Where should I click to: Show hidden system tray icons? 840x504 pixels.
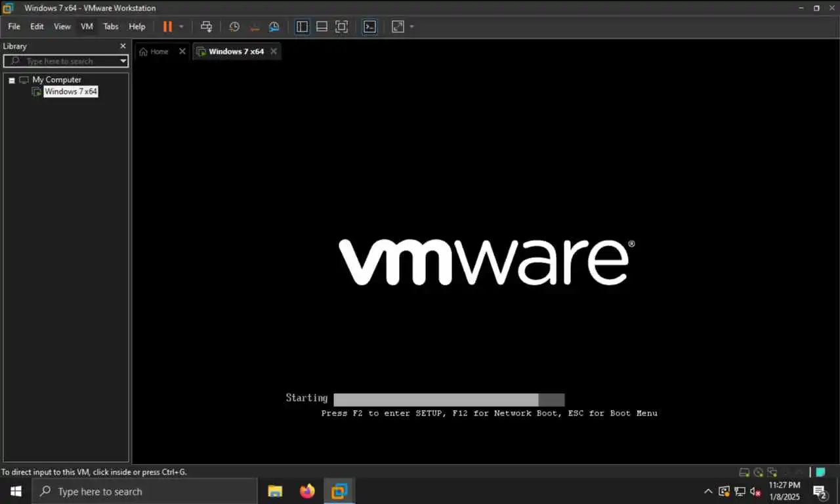pyautogui.click(x=708, y=491)
